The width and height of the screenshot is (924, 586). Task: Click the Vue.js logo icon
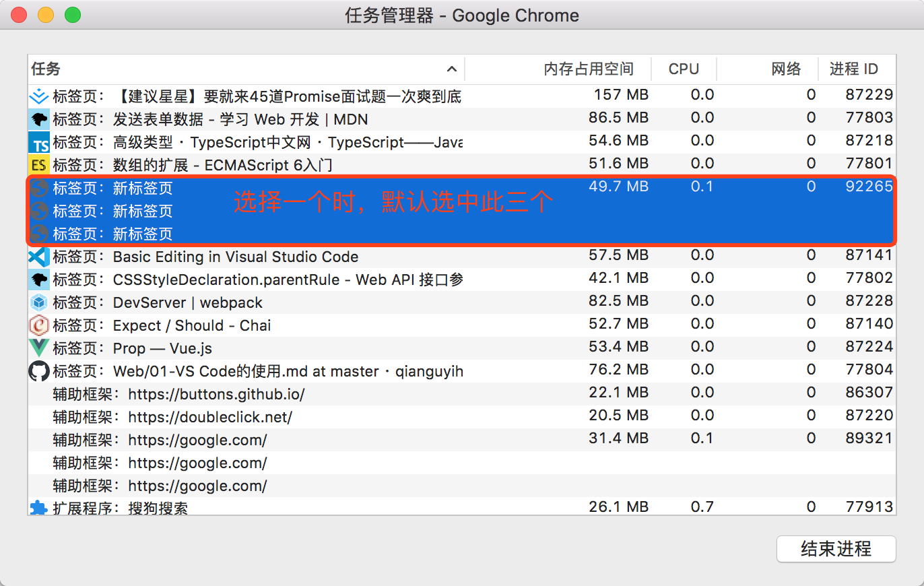pos(39,348)
